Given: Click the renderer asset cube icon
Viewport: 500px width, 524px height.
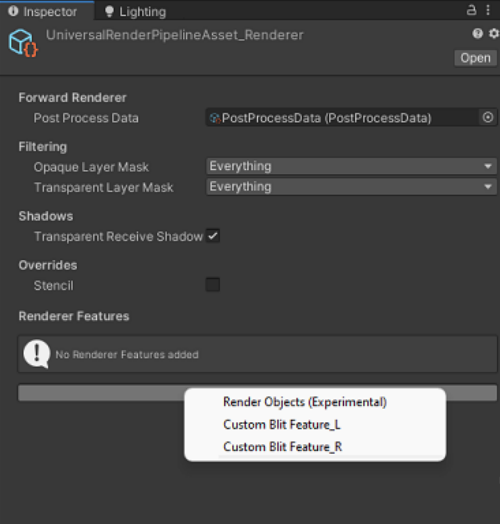Looking at the screenshot, I should (23, 43).
